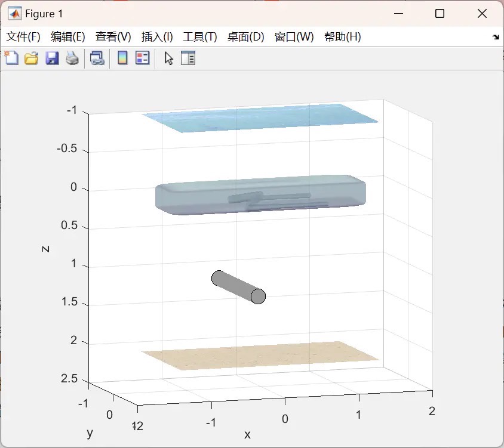504x448 pixels.
Task: Dock the figure using the corner arrow
Action: tap(496, 37)
